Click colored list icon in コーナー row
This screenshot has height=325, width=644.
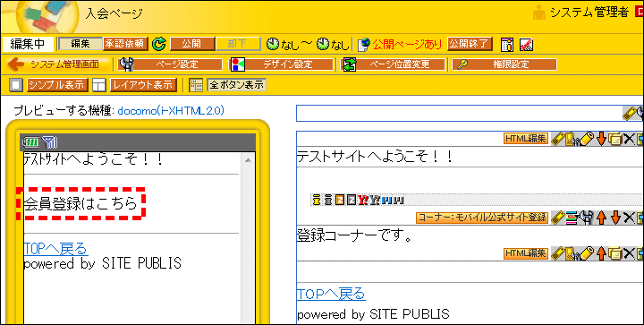point(572,218)
